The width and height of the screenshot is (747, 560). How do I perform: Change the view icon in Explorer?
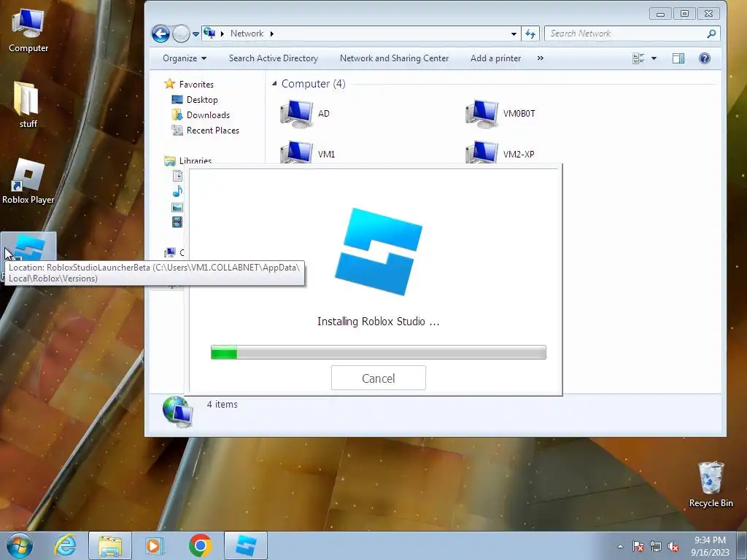[638, 58]
